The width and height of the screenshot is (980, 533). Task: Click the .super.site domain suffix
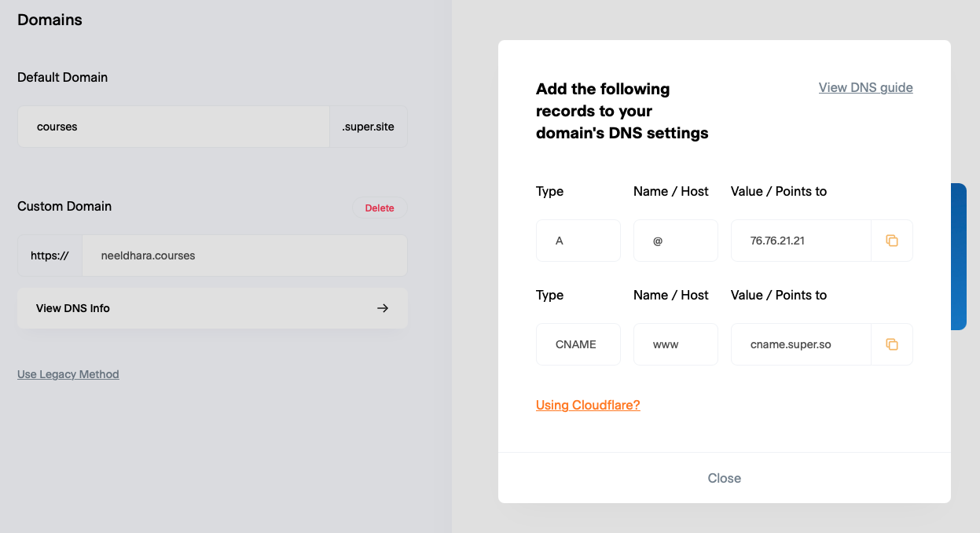click(369, 127)
